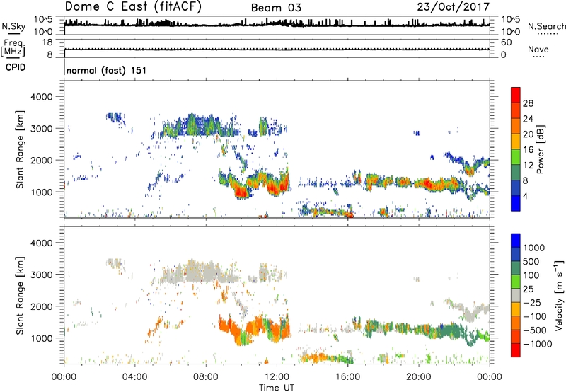Pick the light green 25–100 velocity swatch
Image resolution: width=566 pixels, height=392 pixels.
point(516,282)
